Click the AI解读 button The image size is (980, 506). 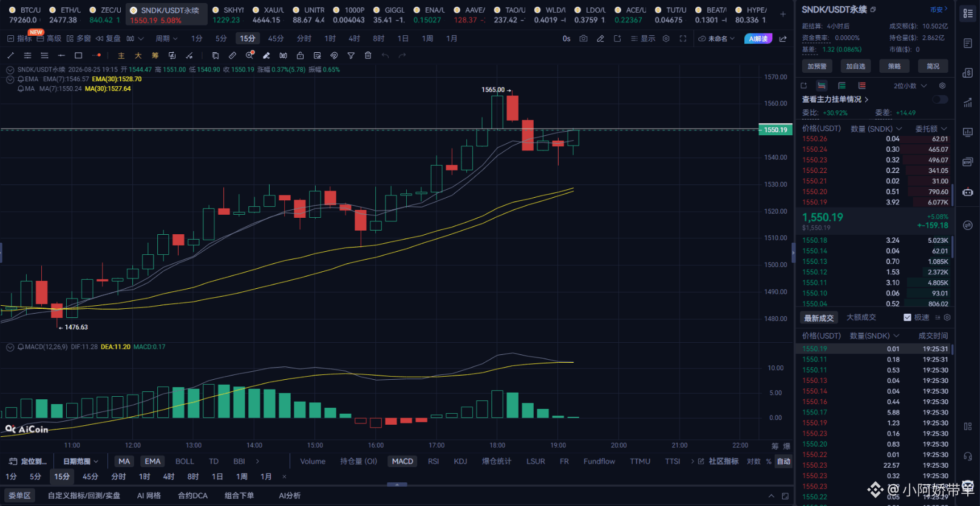[x=758, y=38]
